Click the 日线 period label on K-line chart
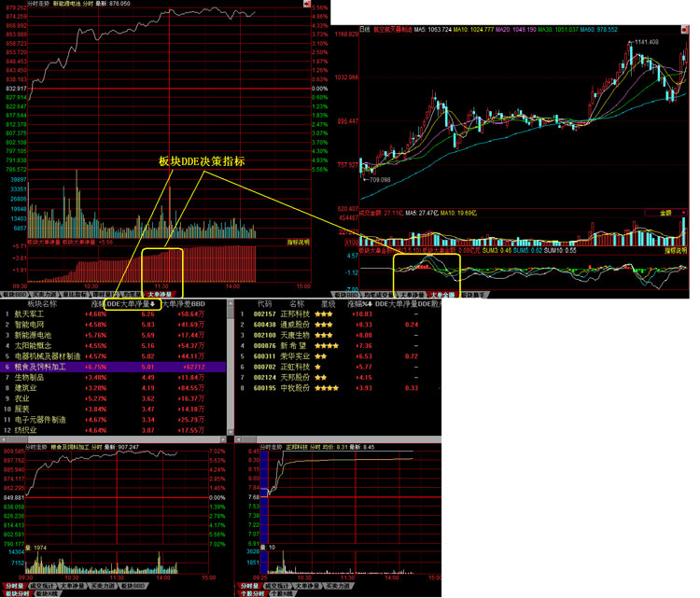700x598 pixels. pyautogui.click(x=341, y=28)
